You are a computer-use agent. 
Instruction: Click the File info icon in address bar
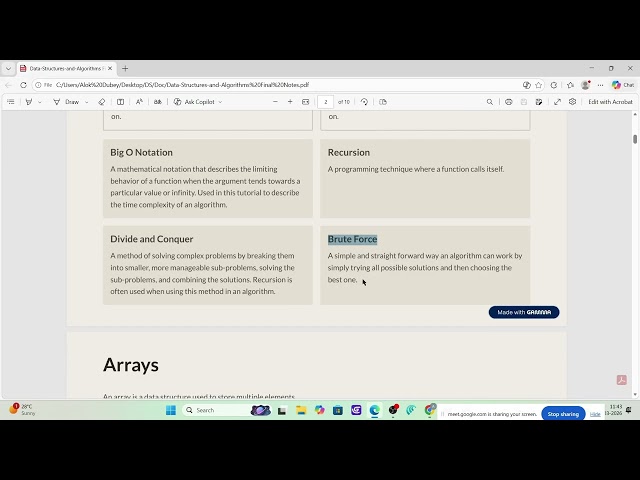(43, 85)
